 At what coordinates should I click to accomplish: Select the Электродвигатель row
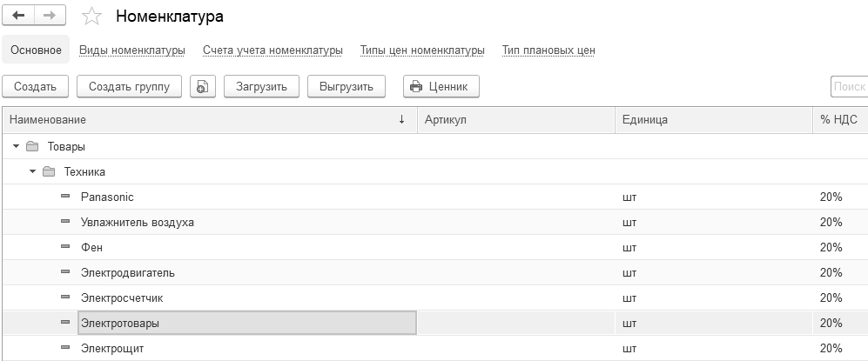[x=128, y=272]
